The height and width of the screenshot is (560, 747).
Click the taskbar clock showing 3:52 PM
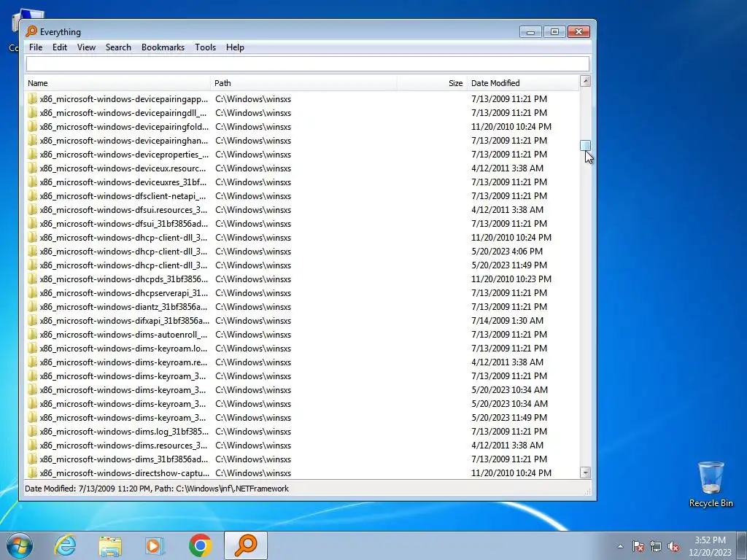(x=710, y=546)
